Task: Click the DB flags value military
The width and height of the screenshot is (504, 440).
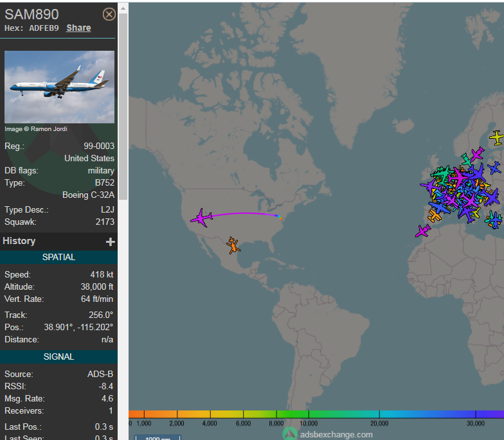Action: (x=101, y=171)
